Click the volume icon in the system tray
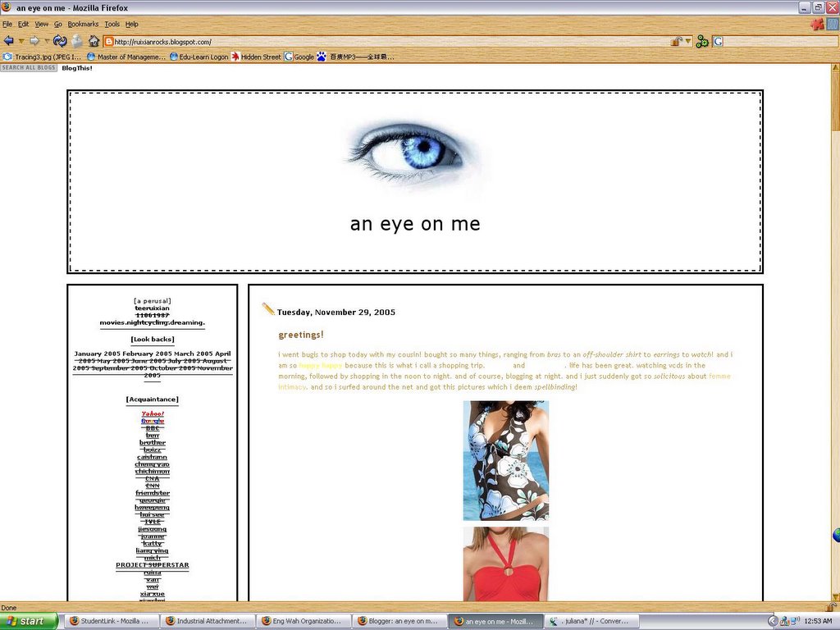This screenshot has height=630, width=840. pyautogui.click(x=794, y=621)
